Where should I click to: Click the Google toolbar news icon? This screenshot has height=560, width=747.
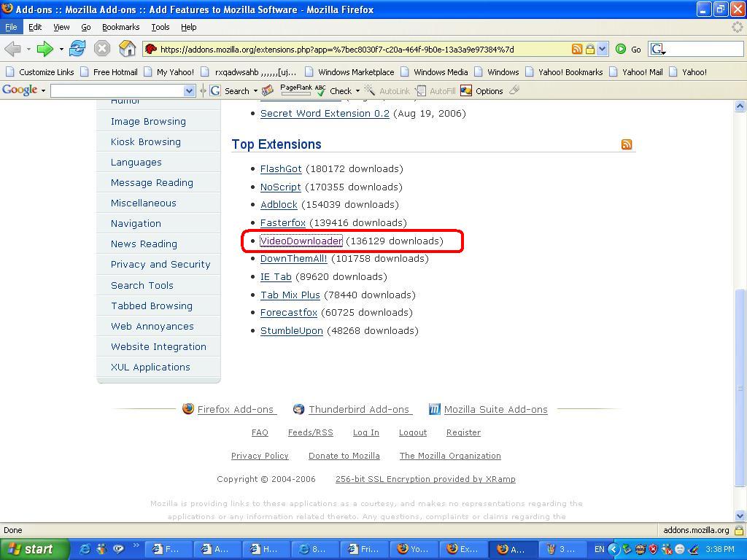268,90
